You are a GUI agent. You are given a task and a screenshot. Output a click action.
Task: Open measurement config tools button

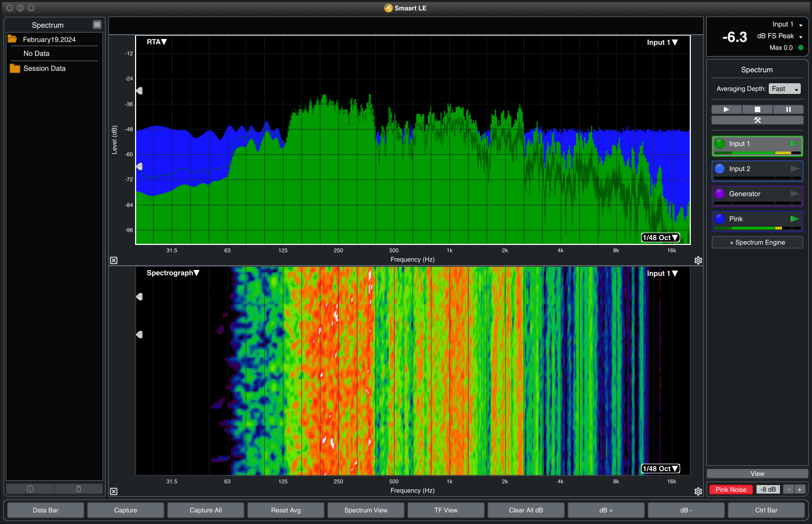[x=757, y=120]
